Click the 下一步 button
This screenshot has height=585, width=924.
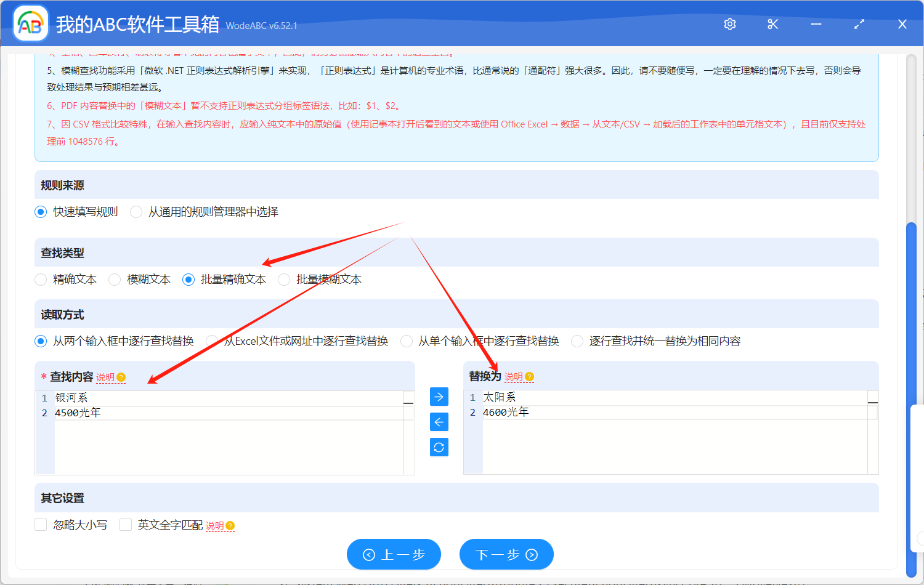pyautogui.click(x=506, y=554)
